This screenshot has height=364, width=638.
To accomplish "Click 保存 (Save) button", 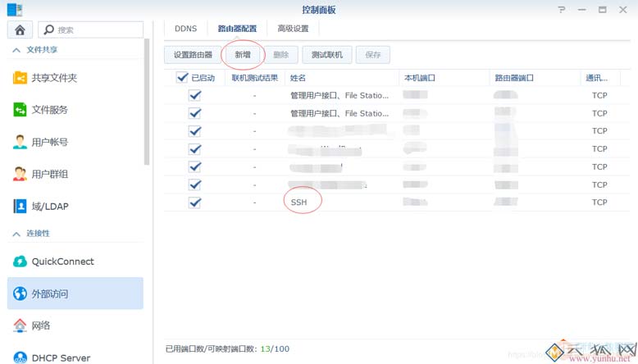I will coord(372,54).
